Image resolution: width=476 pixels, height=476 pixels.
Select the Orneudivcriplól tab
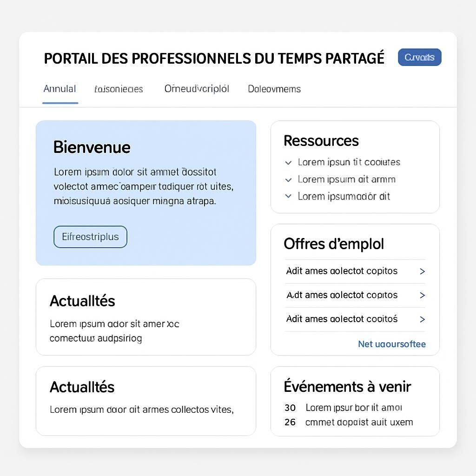point(197,89)
